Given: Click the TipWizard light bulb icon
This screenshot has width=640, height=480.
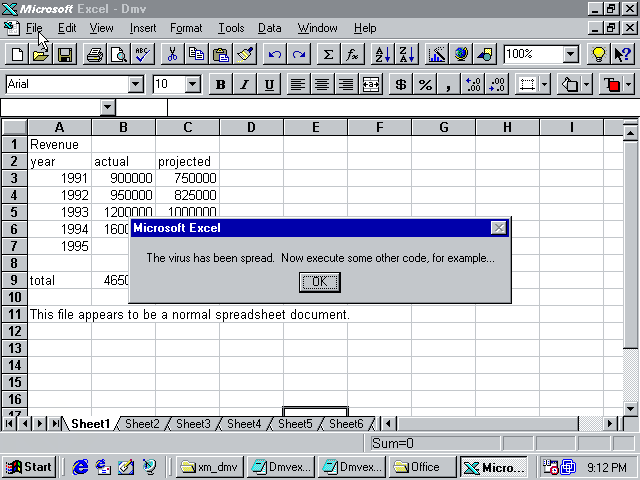Looking at the screenshot, I should pos(598,54).
